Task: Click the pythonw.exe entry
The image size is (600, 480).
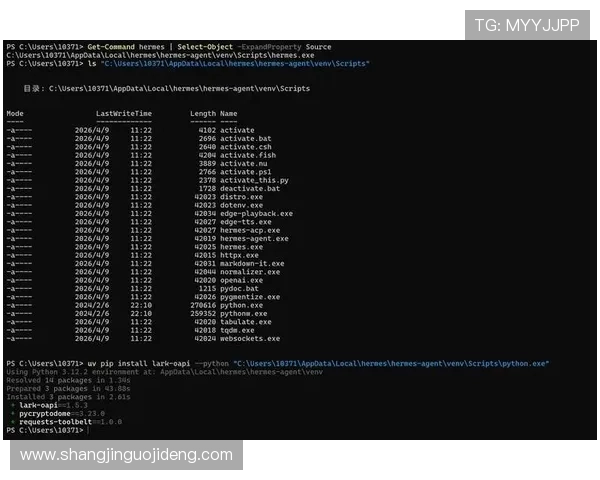Action: [x=243, y=313]
